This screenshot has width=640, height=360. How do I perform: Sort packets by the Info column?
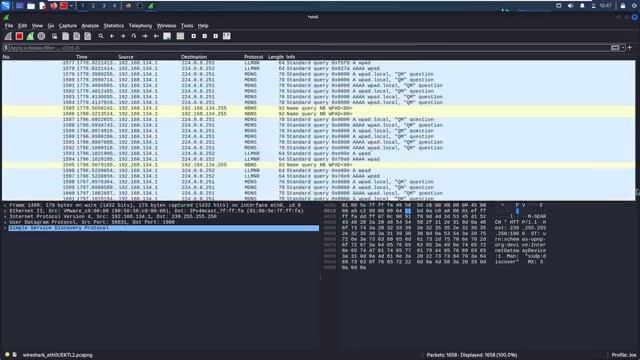coord(290,57)
